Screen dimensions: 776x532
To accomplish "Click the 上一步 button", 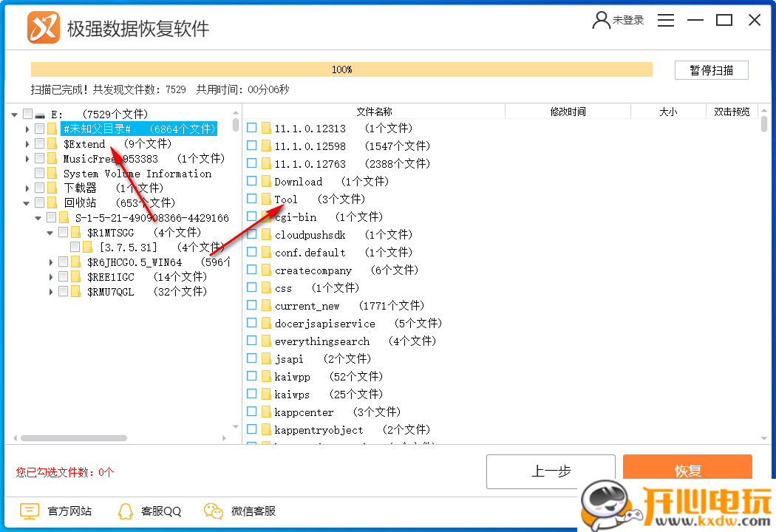I will click(x=551, y=471).
